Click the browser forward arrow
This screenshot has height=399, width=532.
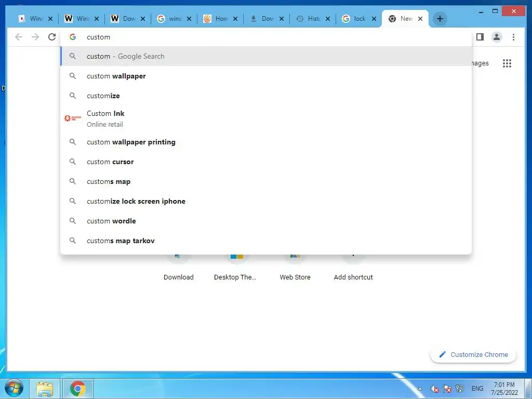35,37
